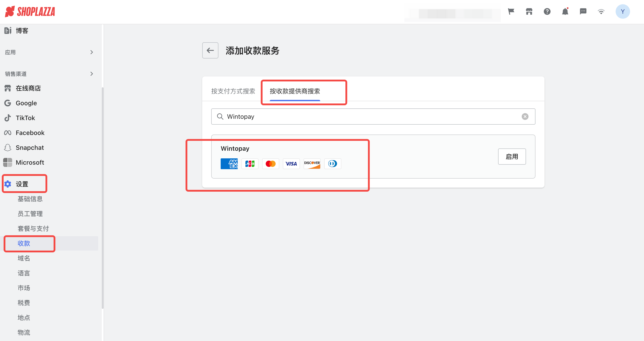The width and height of the screenshot is (644, 341).
Task: Open Google sales channel
Action: tap(26, 103)
